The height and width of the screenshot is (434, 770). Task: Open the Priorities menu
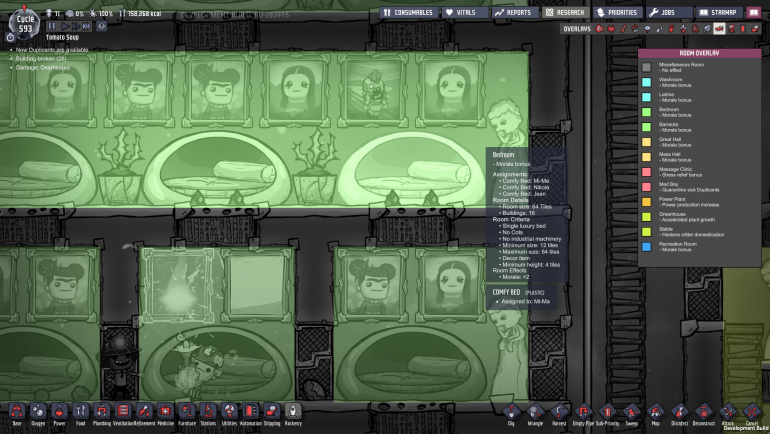tap(617, 13)
